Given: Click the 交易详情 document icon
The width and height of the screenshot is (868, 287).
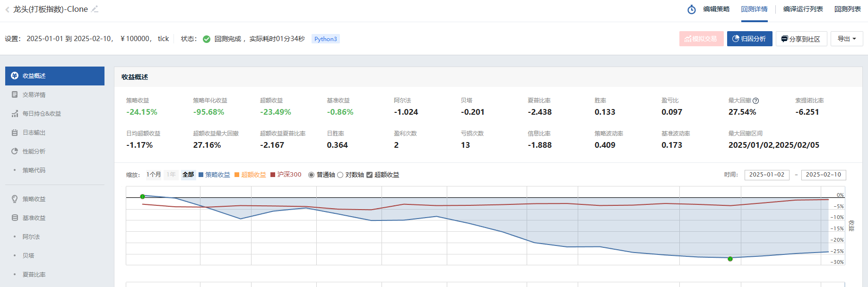Looking at the screenshot, I should tap(15, 94).
